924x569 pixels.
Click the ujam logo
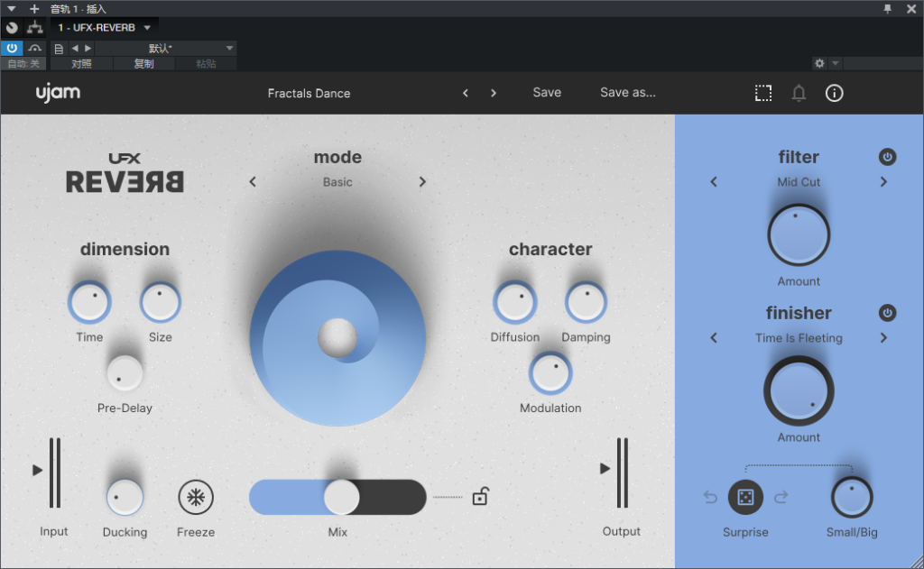[x=58, y=93]
